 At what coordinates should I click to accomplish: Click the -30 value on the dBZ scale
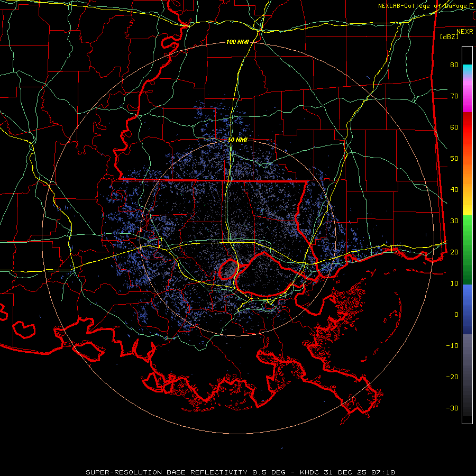[x=452, y=408]
